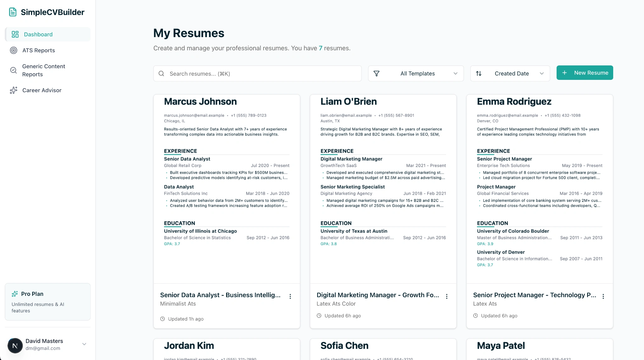Open ATS Reports page
The width and height of the screenshot is (644, 360).
click(47, 50)
